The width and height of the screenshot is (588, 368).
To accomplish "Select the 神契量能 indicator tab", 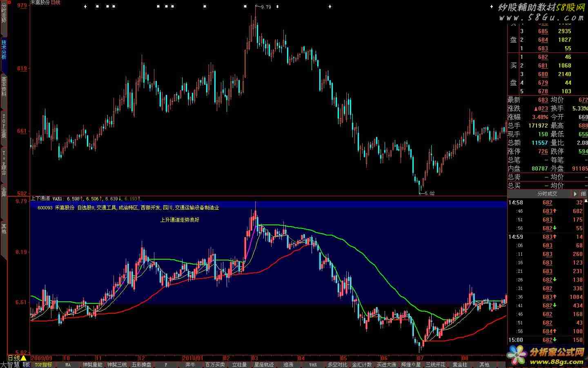I will coord(92,365).
